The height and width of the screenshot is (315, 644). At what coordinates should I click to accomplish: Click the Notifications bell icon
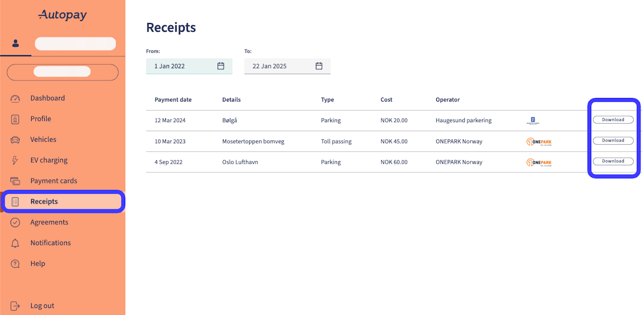pyautogui.click(x=15, y=243)
